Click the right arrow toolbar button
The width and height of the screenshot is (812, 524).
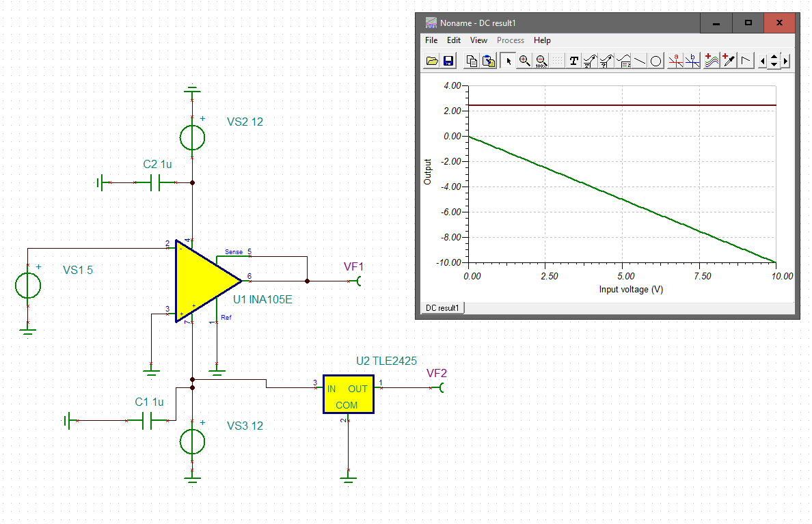tap(785, 61)
